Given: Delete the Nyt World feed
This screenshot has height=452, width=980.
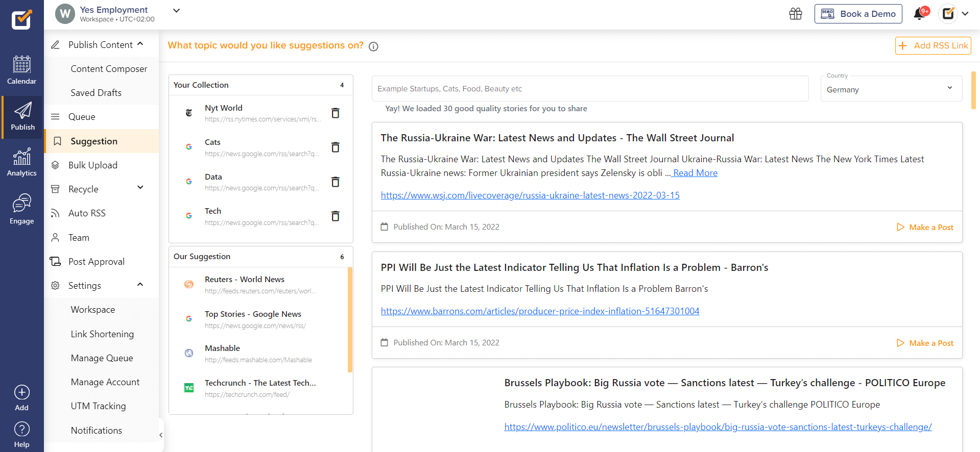Looking at the screenshot, I should click(336, 113).
